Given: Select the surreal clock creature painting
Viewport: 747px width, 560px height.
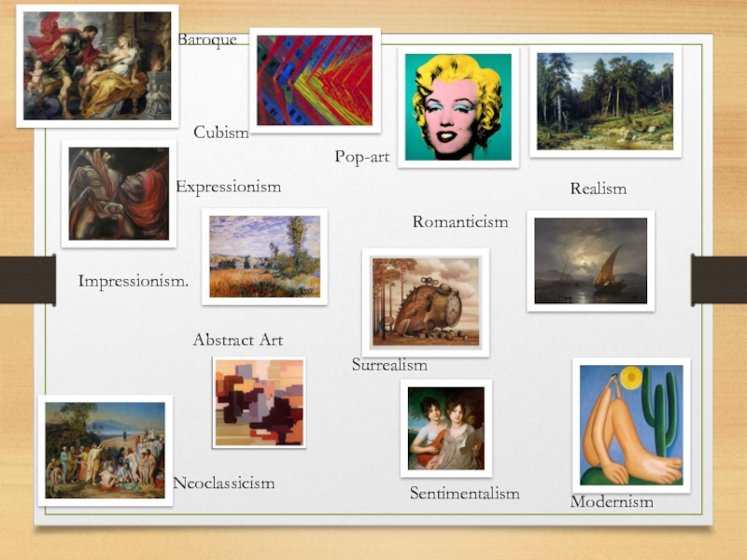Looking at the screenshot, I should (426, 302).
